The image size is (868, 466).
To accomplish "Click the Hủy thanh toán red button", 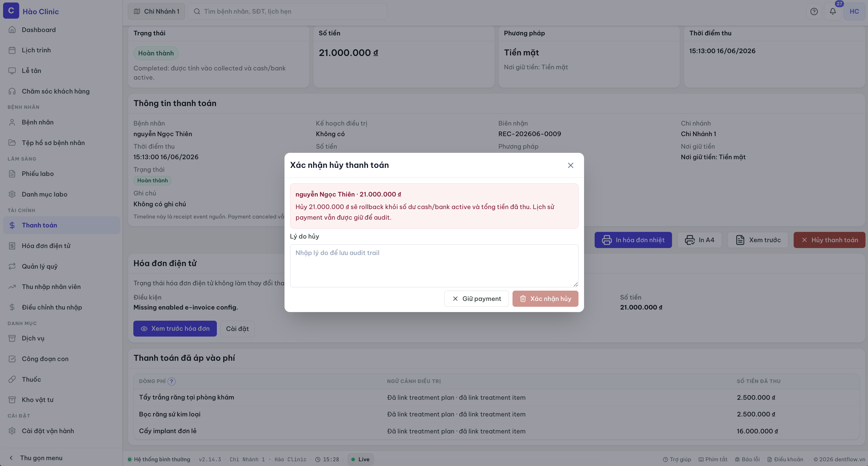I will pos(829,240).
